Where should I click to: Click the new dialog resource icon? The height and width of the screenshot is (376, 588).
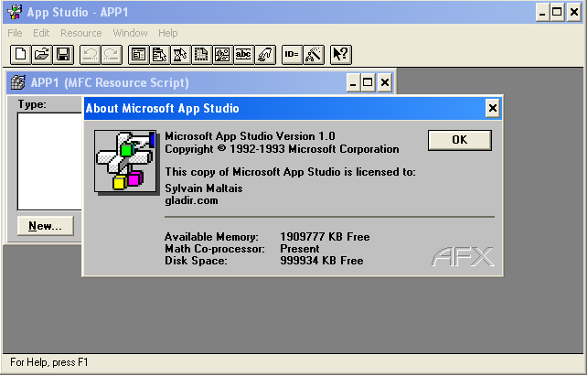pos(139,55)
